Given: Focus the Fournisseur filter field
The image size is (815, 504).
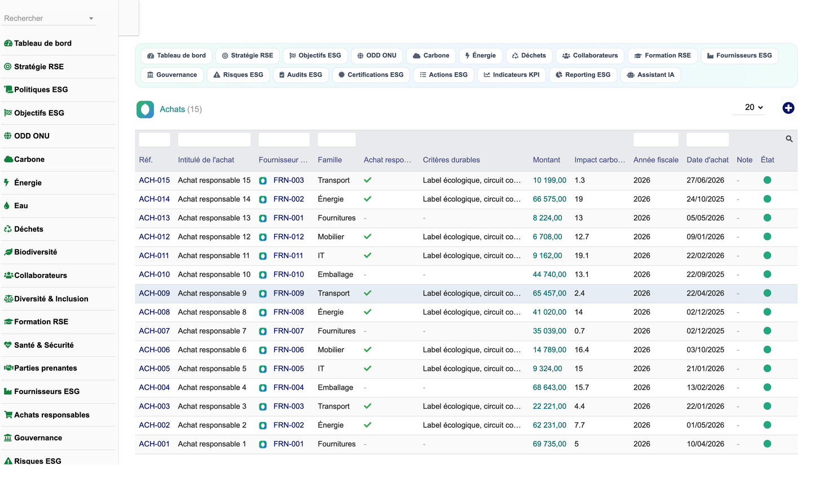Looking at the screenshot, I should (284, 140).
